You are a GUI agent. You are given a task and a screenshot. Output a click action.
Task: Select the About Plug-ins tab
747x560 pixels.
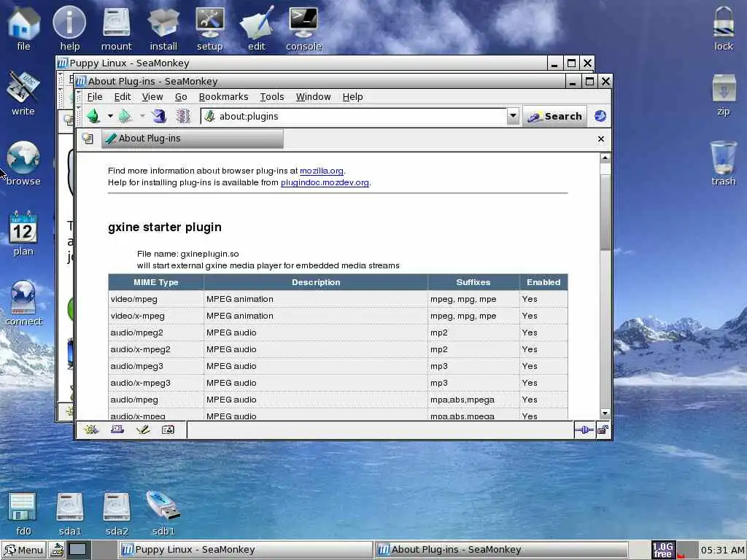point(193,139)
